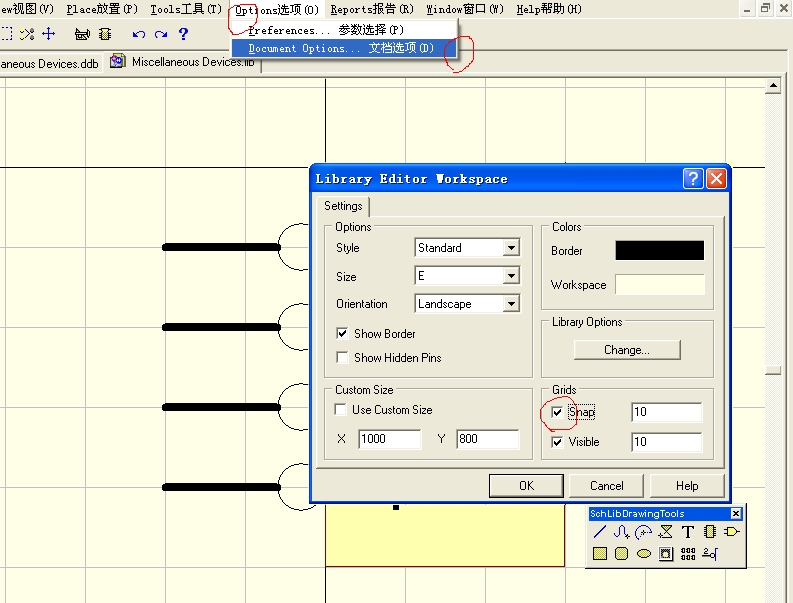Select the rectangle drawing tool
The width and height of the screenshot is (793, 603).
click(x=600, y=553)
